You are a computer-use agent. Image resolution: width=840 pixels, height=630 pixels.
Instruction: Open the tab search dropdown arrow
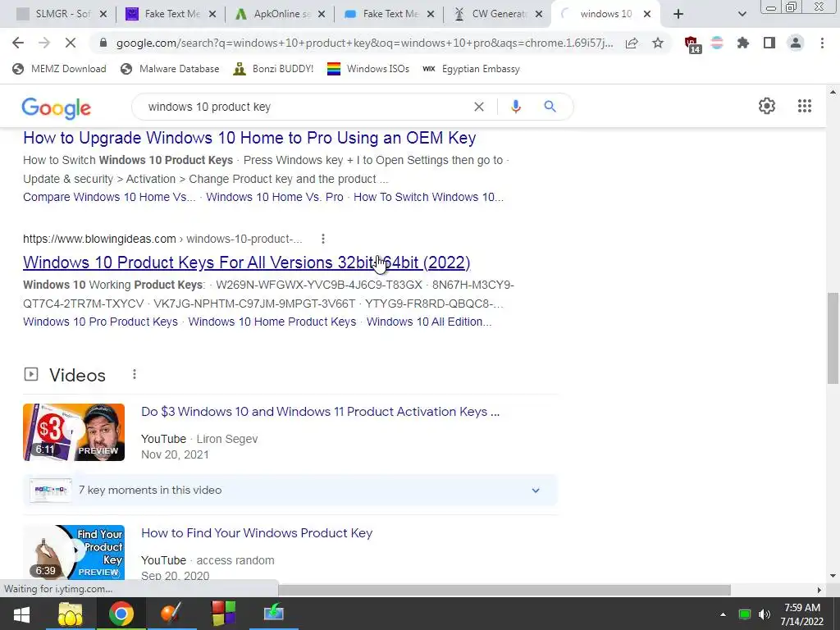[x=742, y=14]
